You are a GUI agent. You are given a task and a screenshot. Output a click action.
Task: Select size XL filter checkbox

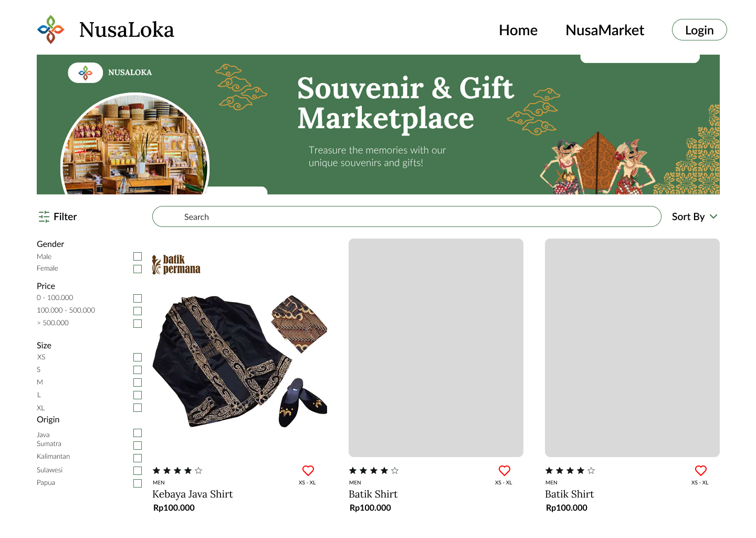tap(138, 408)
